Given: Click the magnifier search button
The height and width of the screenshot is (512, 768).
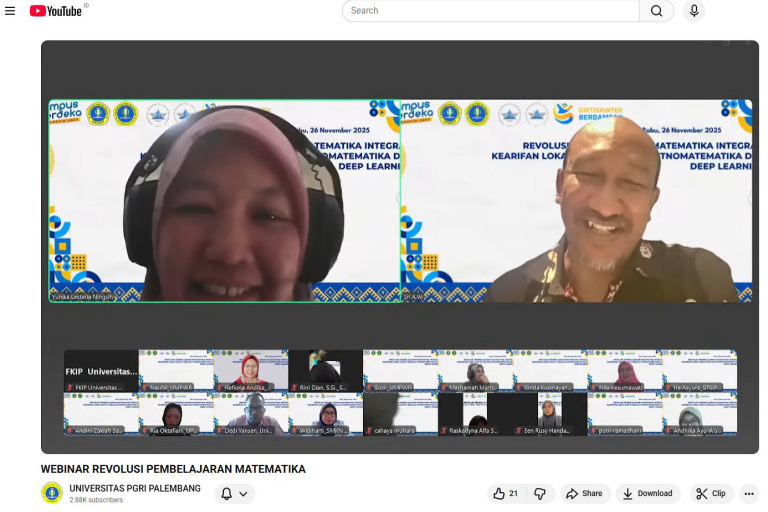Looking at the screenshot, I should pyautogui.click(x=656, y=11).
